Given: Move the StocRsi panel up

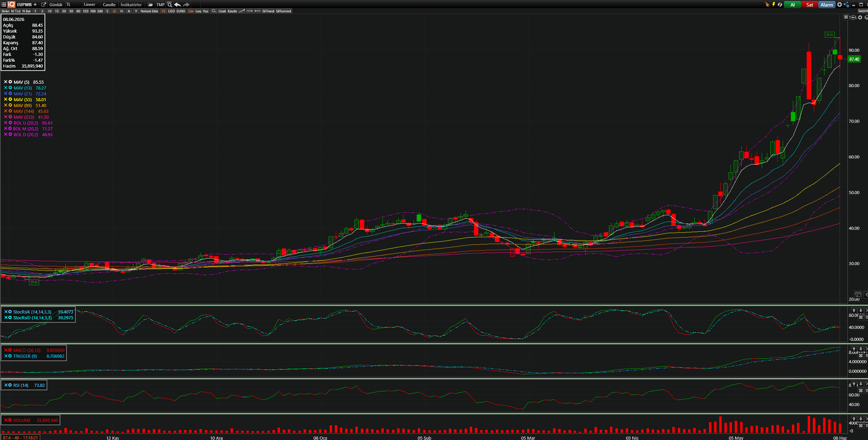Looking at the screenshot, I should pyautogui.click(x=854, y=310).
